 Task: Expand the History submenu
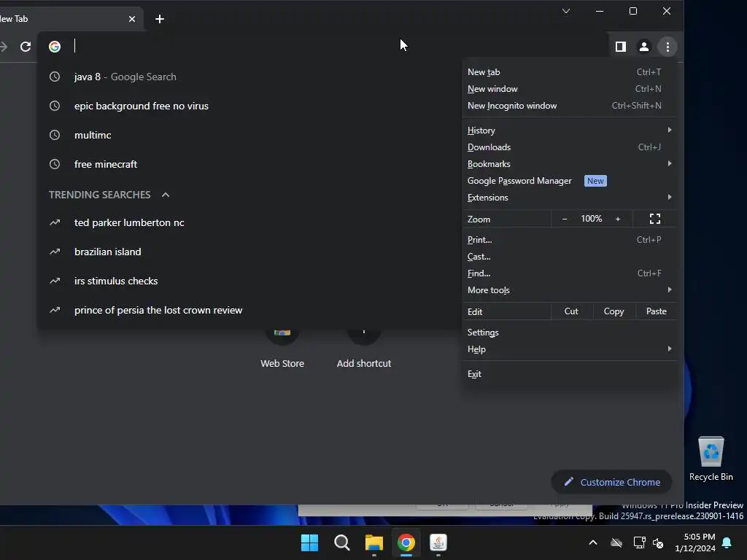pyautogui.click(x=569, y=130)
